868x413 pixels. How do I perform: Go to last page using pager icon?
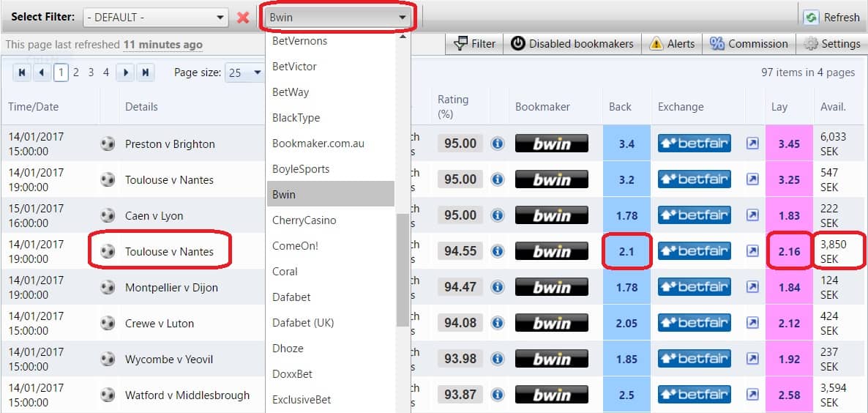coord(146,72)
